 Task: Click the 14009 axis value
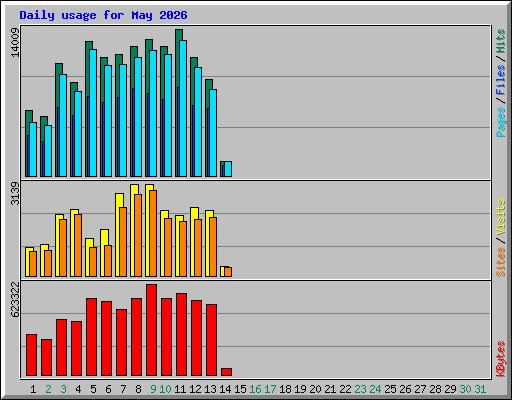tap(15, 42)
